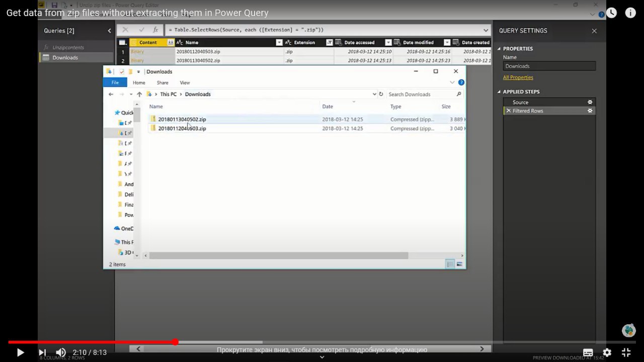
Task: Go back in Explorer navigation
Action: pyautogui.click(x=111, y=94)
